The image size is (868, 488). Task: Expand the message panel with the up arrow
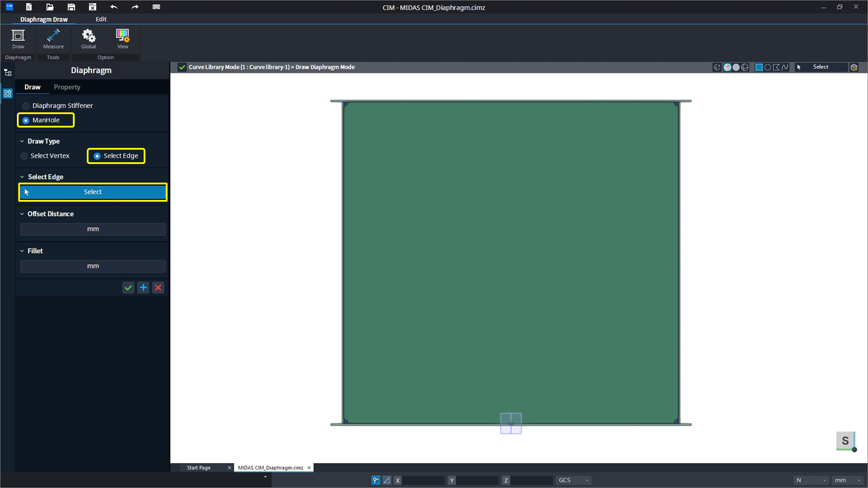click(265, 477)
